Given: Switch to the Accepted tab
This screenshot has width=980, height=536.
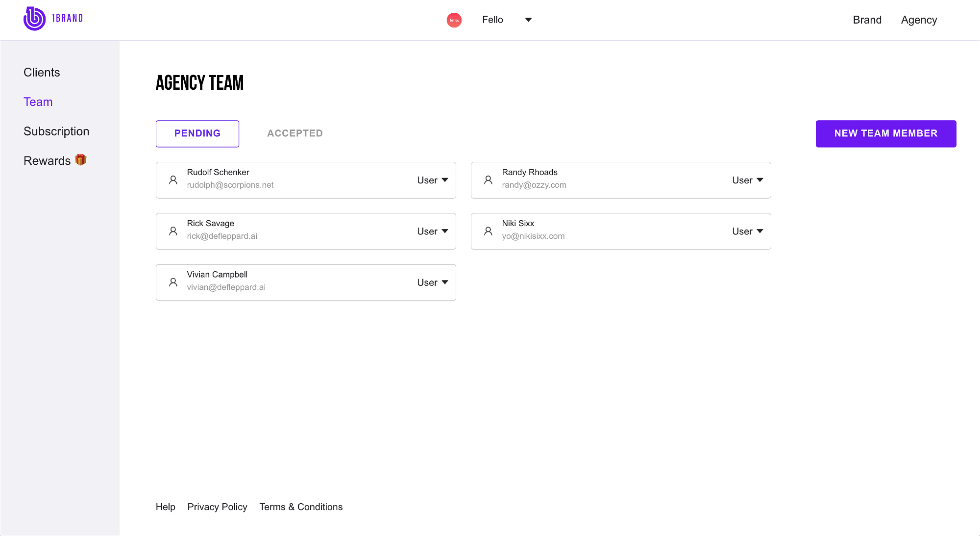Looking at the screenshot, I should 295,133.
